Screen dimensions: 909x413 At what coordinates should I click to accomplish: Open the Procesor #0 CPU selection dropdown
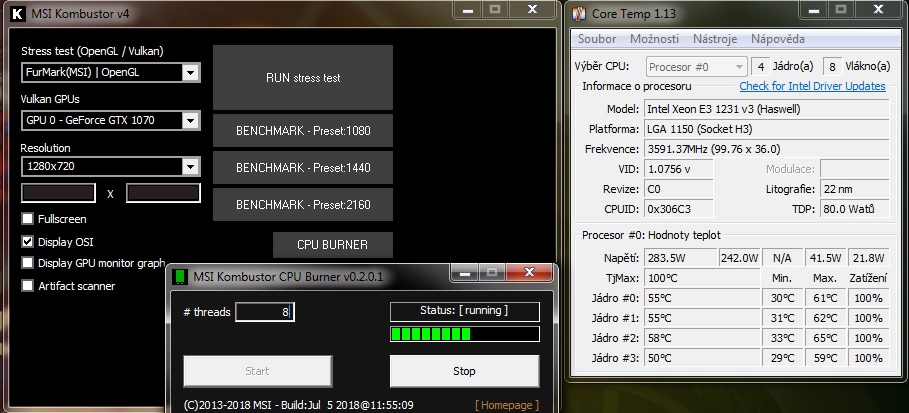click(696, 67)
